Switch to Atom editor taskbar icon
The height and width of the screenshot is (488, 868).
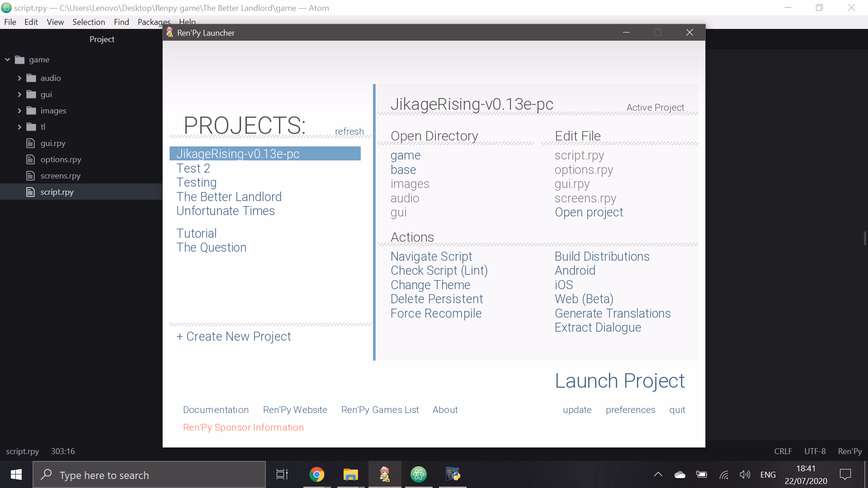point(419,474)
